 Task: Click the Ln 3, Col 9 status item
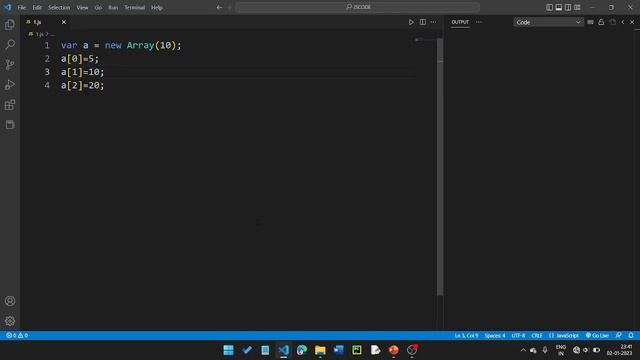(x=466, y=335)
